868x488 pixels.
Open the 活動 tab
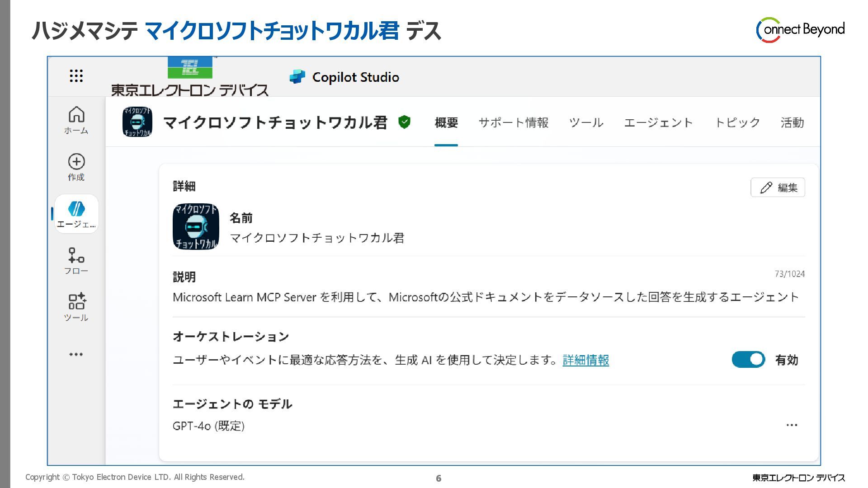point(792,122)
